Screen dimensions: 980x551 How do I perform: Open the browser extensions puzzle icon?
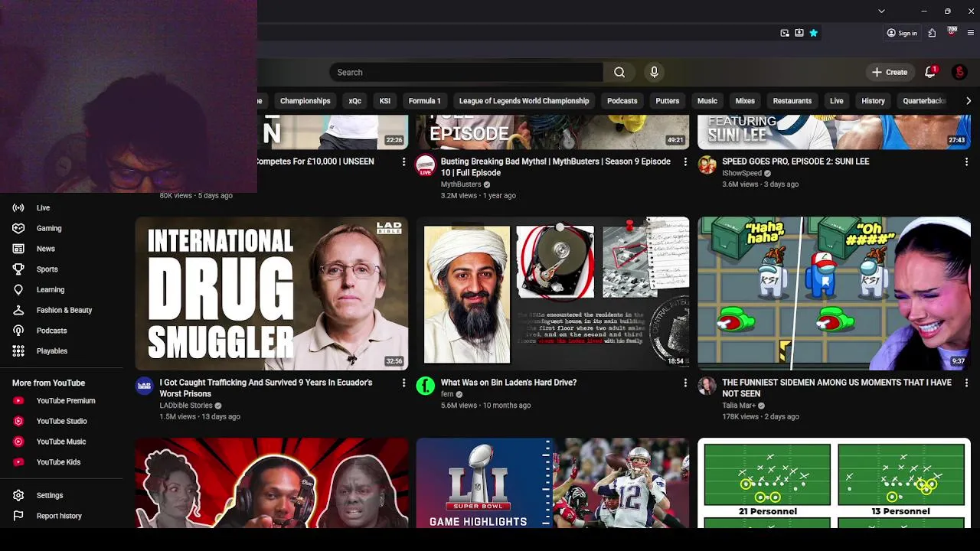932,33
